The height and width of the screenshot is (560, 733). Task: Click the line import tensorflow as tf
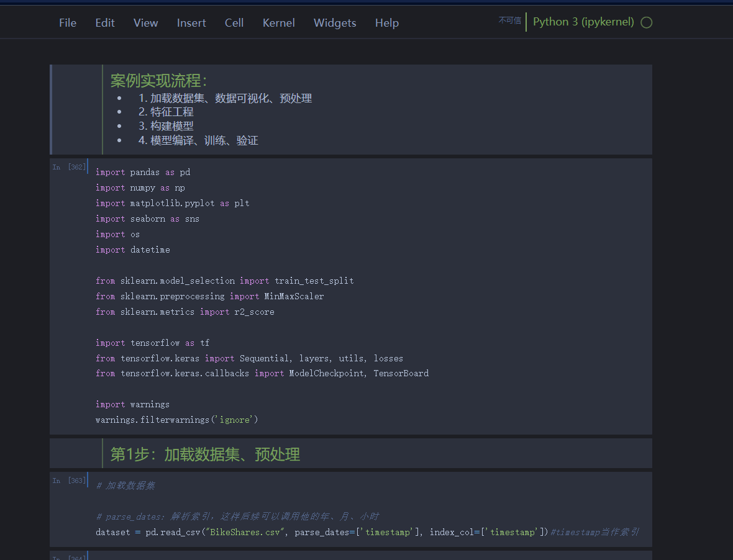[x=152, y=343]
